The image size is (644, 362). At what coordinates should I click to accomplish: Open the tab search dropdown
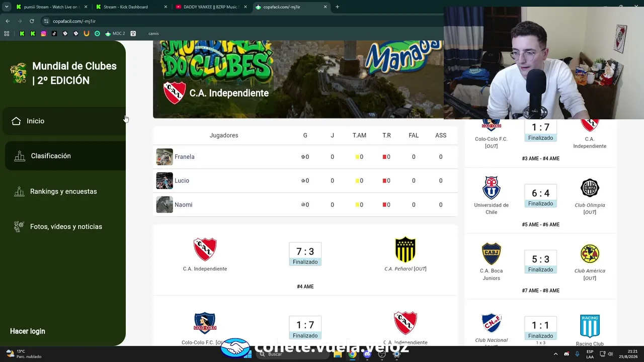tap(7, 7)
